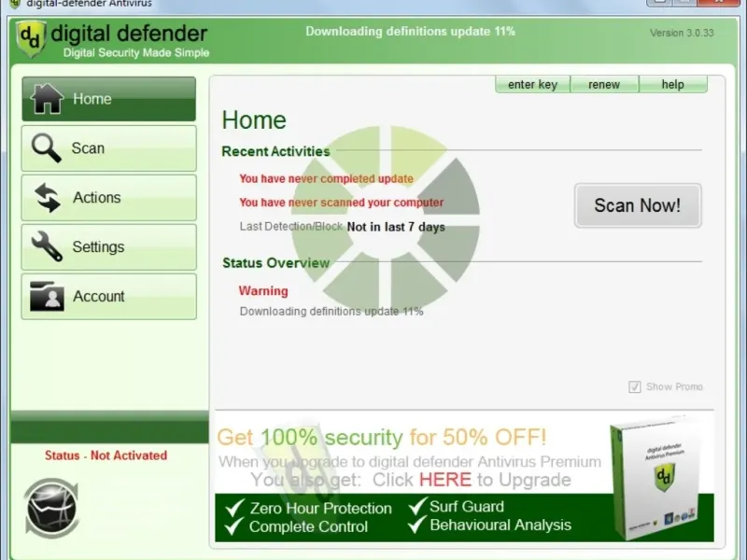Click "Behavioural Analysis" feature text
This screenshot has height=560, width=747.
point(500,525)
